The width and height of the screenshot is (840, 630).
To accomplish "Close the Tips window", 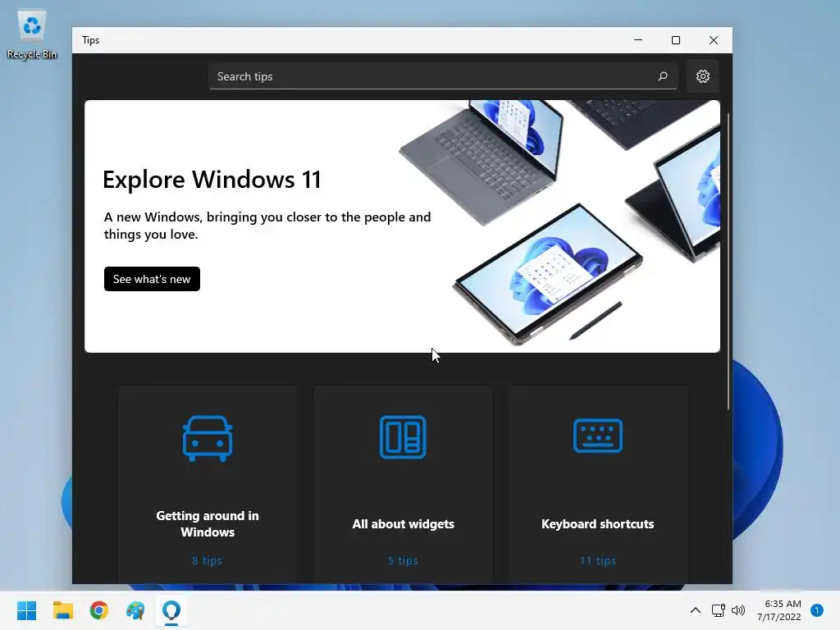I will click(713, 40).
